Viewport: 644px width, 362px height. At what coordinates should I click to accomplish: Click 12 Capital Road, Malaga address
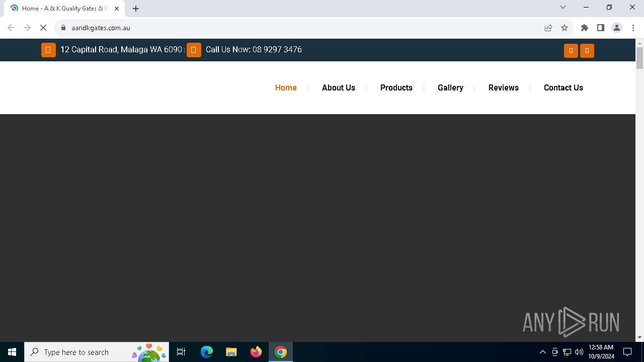tap(121, 50)
